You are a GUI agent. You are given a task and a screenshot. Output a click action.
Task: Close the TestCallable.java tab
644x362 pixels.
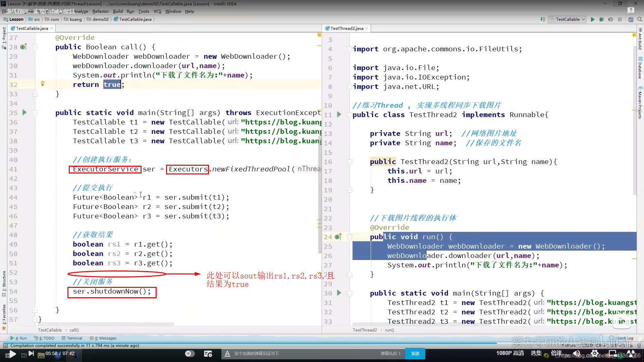(x=51, y=29)
